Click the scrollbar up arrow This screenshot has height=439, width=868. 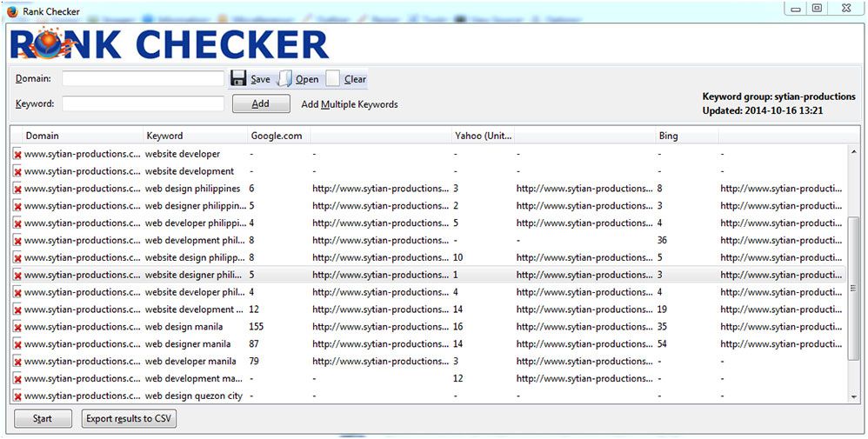tap(854, 151)
